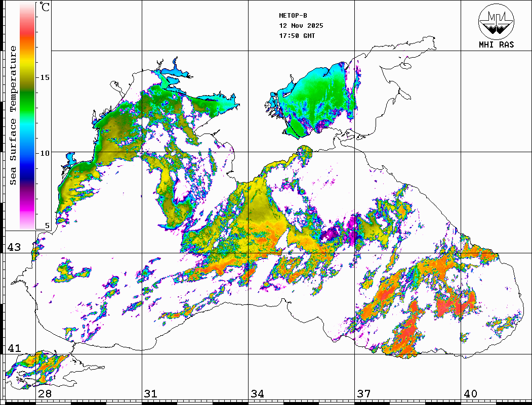Screen dimensions: 532x405
Task: Click the longitude label 37
Action: (x=363, y=394)
